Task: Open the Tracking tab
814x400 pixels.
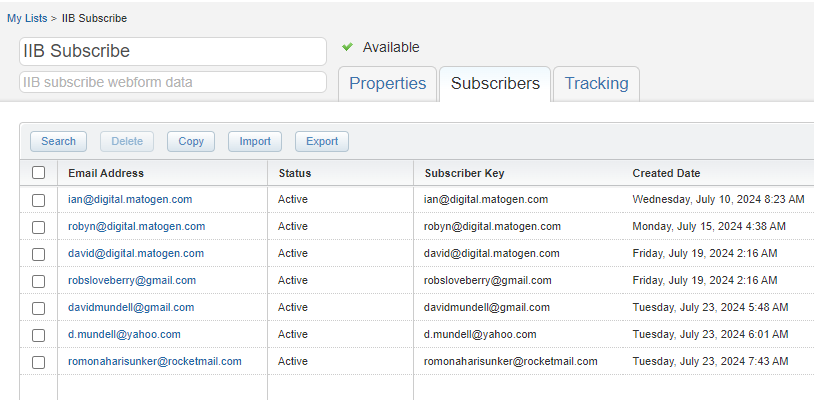Action: coord(596,84)
